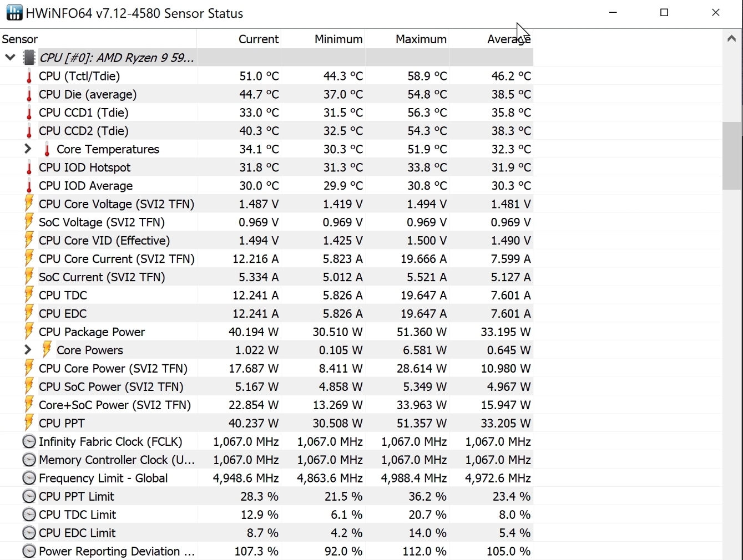This screenshot has height=560, width=743.
Task: Select the CPU Core Voltage (SVI2 TFN) row
Action: (x=117, y=204)
